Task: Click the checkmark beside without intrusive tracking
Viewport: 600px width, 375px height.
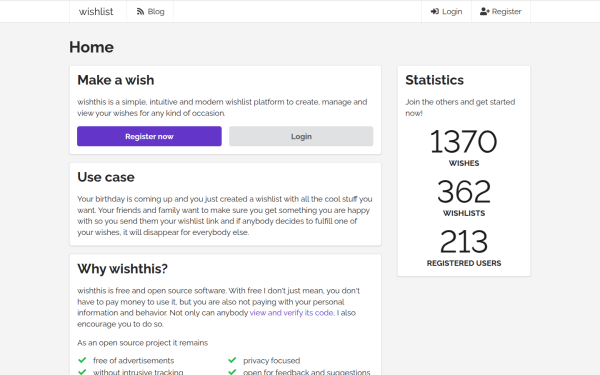Action: 82,372
